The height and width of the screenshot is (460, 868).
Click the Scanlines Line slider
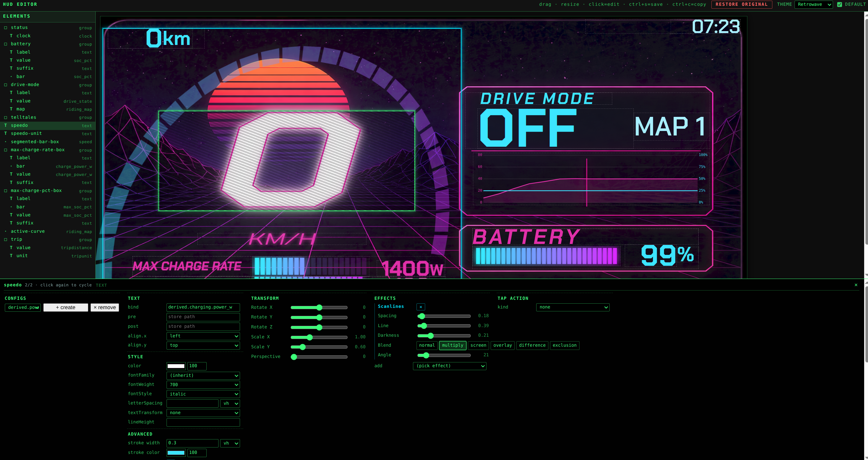[x=444, y=326]
